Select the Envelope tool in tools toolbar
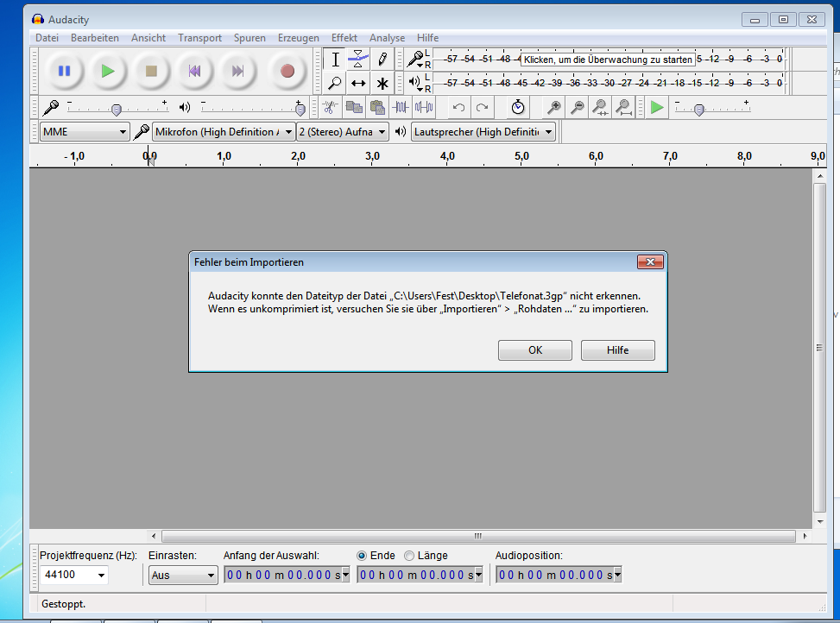 358,60
